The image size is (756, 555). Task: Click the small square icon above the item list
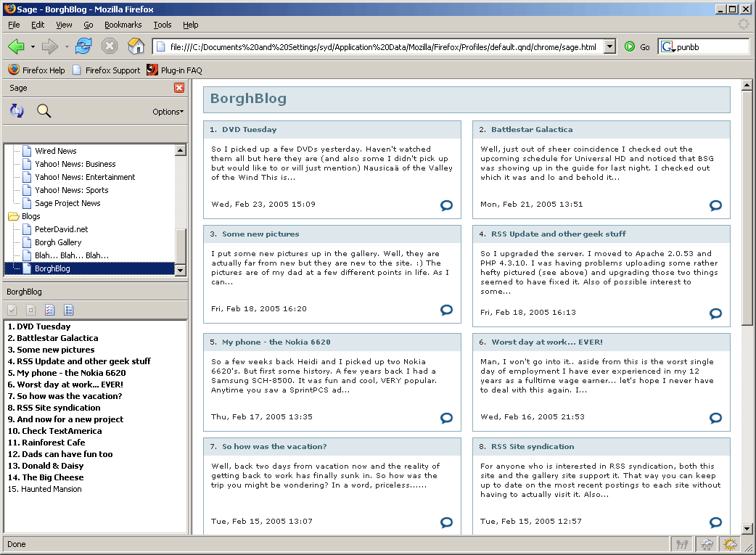tap(31, 310)
